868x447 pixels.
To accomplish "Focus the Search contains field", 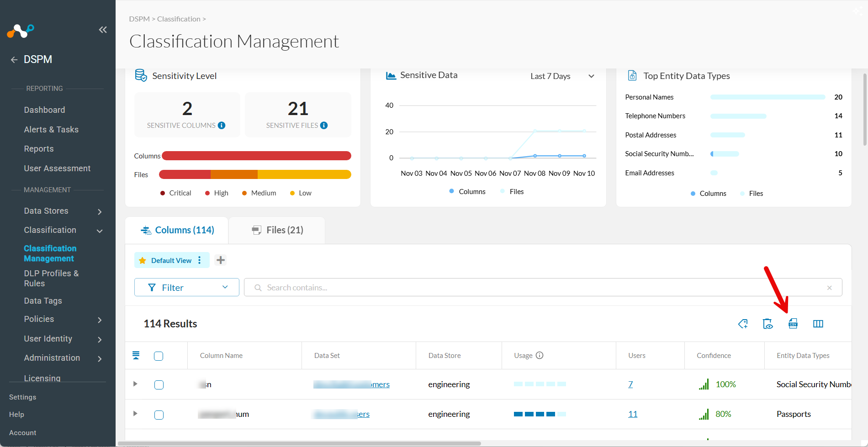I will click(x=543, y=287).
